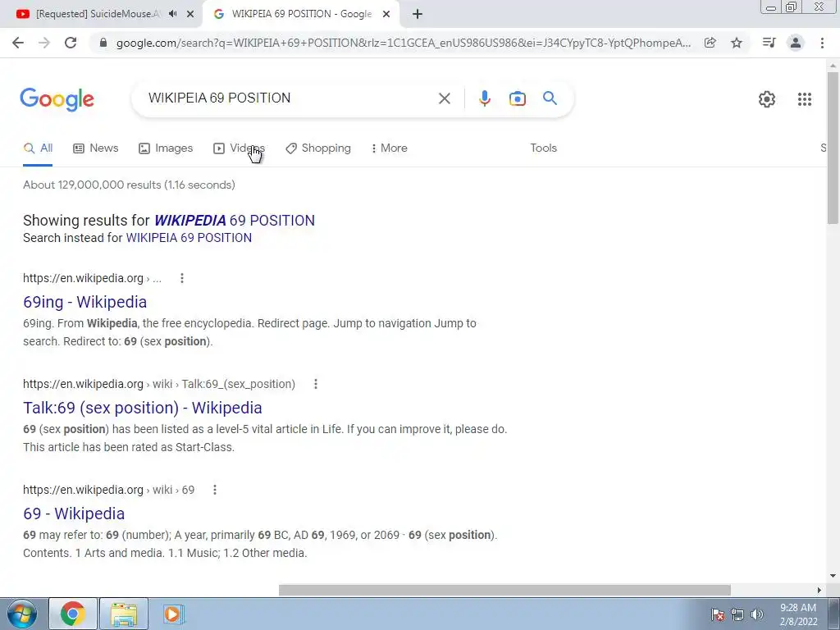This screenshot has width=840, height=630.
Task: Open File Explorer from the taskbar
Action: tap(124, 614)
